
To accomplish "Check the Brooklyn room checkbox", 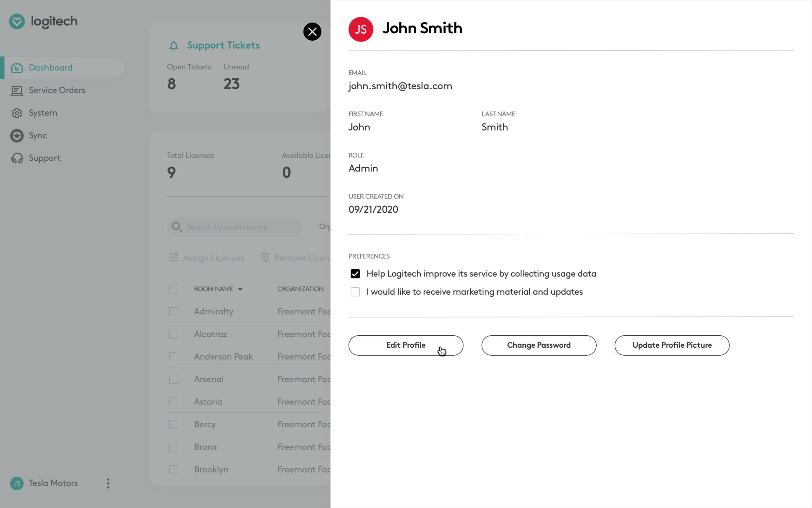I will pos(174,469).
